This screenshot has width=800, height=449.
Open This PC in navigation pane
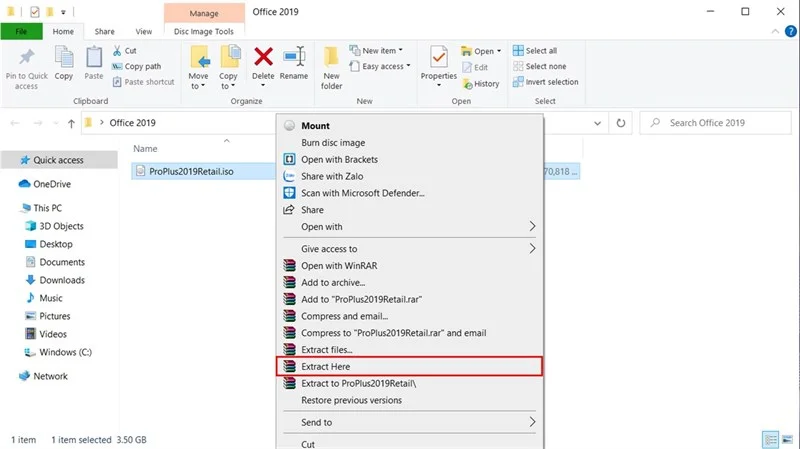[47, 208]
